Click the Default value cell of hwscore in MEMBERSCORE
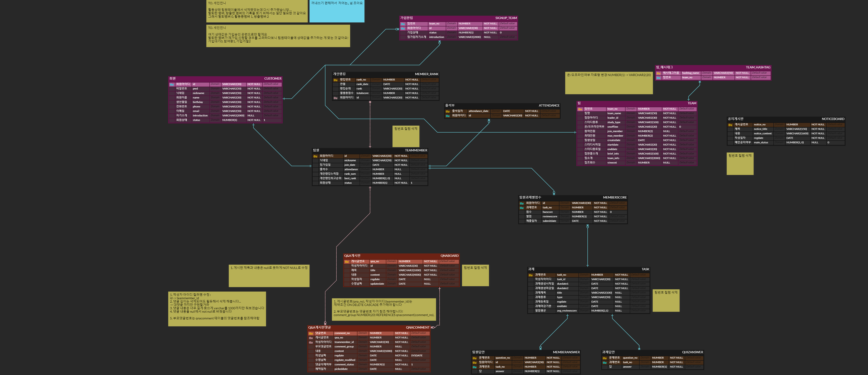Screen dimensions: 868x375 pyautogui.click(x=617, y=212)
